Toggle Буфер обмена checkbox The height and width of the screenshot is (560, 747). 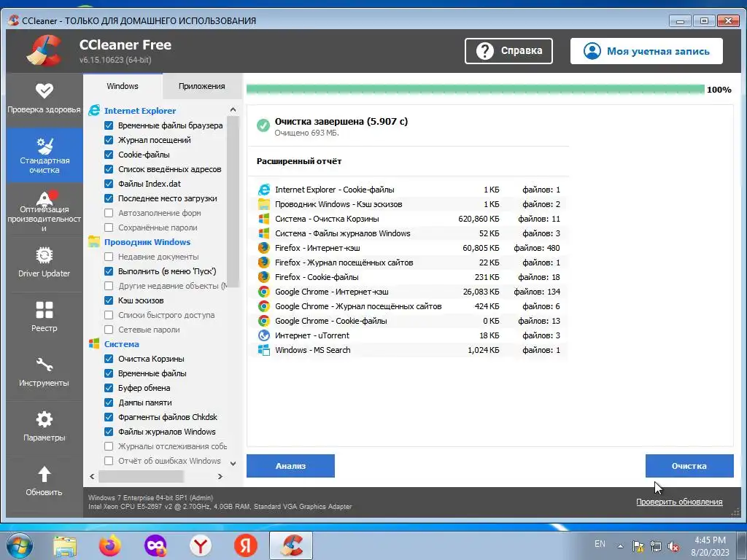pos(109,388)
